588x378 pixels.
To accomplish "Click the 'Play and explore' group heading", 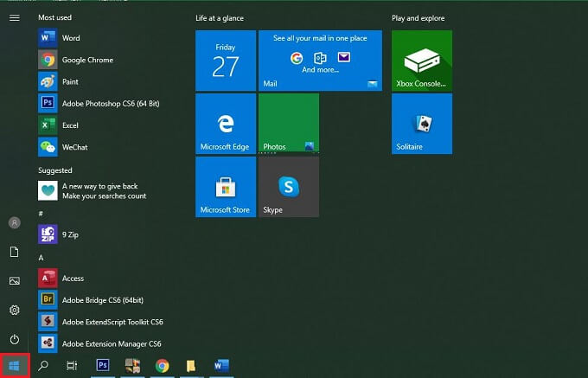I will 419,18.
